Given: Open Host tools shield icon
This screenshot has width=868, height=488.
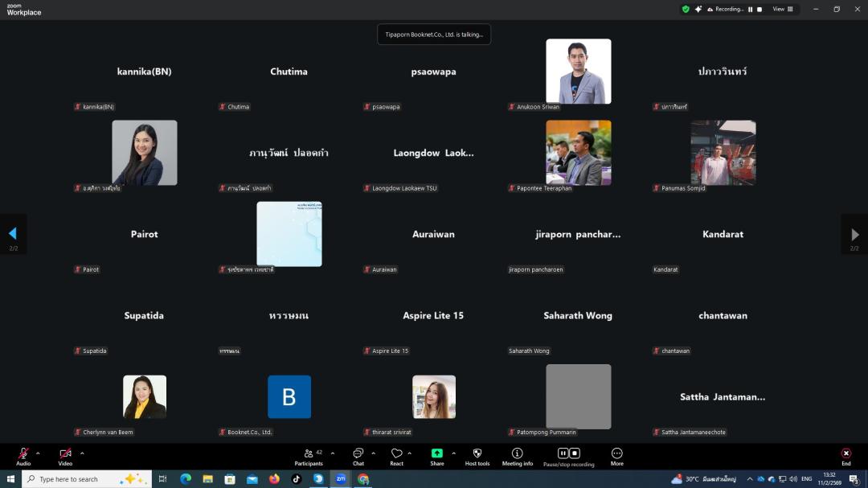Looking at the screenshot, I should 477,455.
